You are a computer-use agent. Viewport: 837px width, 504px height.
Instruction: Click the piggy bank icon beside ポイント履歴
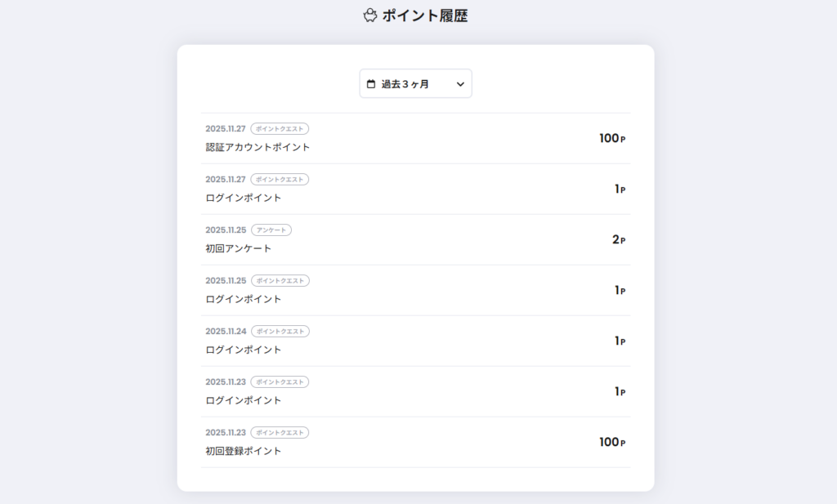(370, 16)
